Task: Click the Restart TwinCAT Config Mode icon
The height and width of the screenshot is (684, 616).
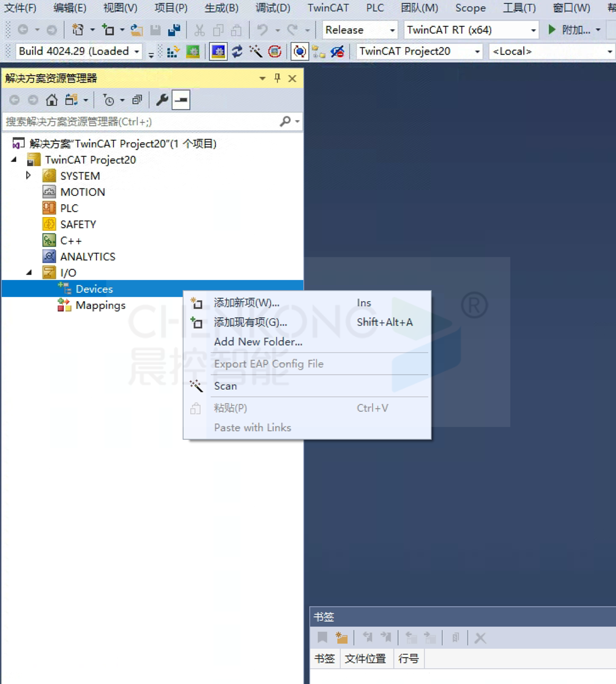Action: pos(218,52)
